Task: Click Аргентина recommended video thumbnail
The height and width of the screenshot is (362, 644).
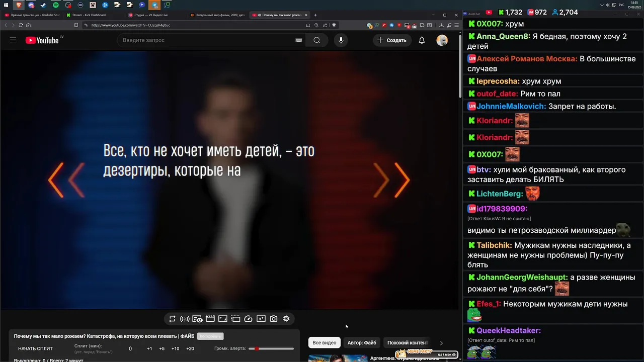Action: 337,358
